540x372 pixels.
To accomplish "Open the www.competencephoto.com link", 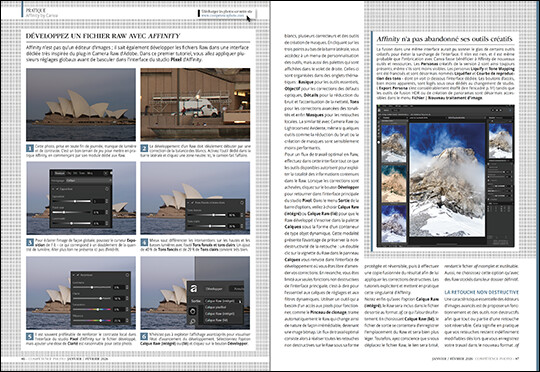I will [222, 16].
